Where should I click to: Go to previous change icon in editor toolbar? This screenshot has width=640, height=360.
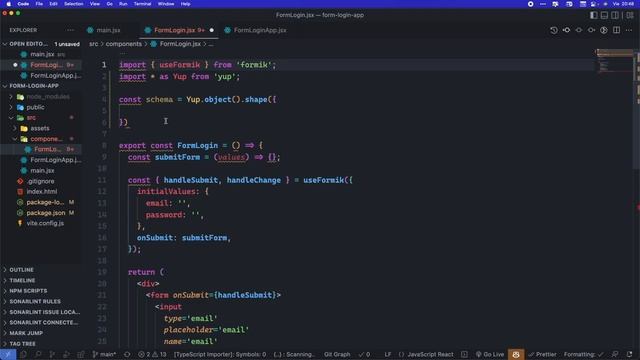coord(566,30)
